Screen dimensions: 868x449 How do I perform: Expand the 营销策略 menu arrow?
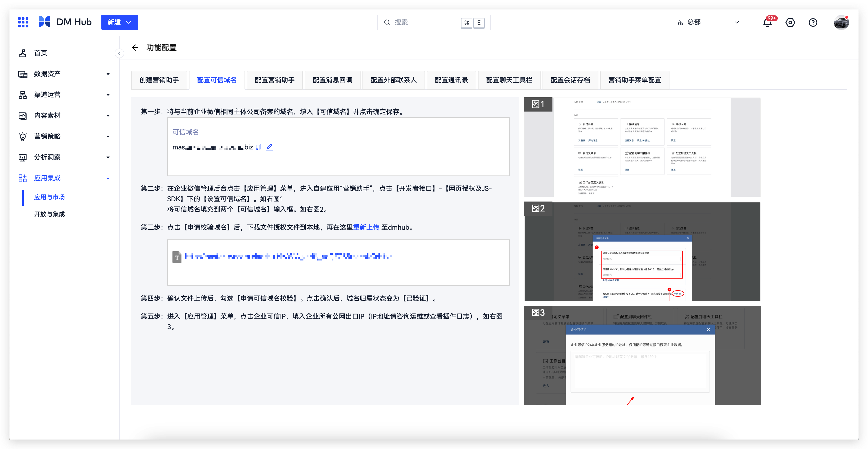point(108,137)
